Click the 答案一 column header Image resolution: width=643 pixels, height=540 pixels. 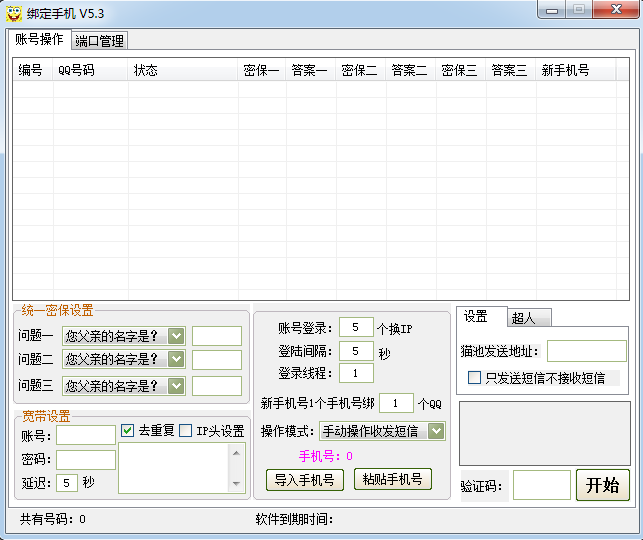tap(310, 70)
